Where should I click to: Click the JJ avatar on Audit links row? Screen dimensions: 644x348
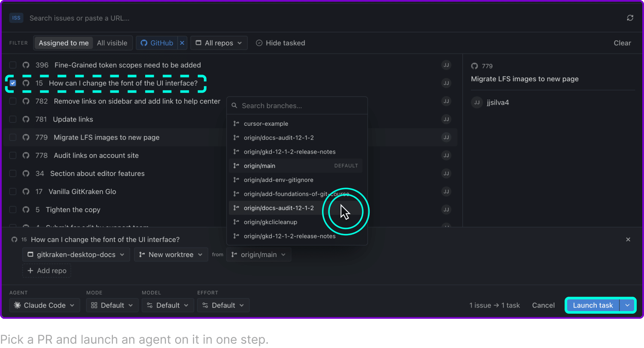[x=447, y=155]
